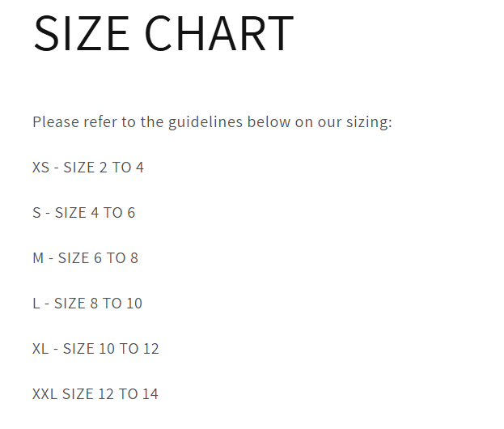Click the number 12 in the XL row

(151, 349)
